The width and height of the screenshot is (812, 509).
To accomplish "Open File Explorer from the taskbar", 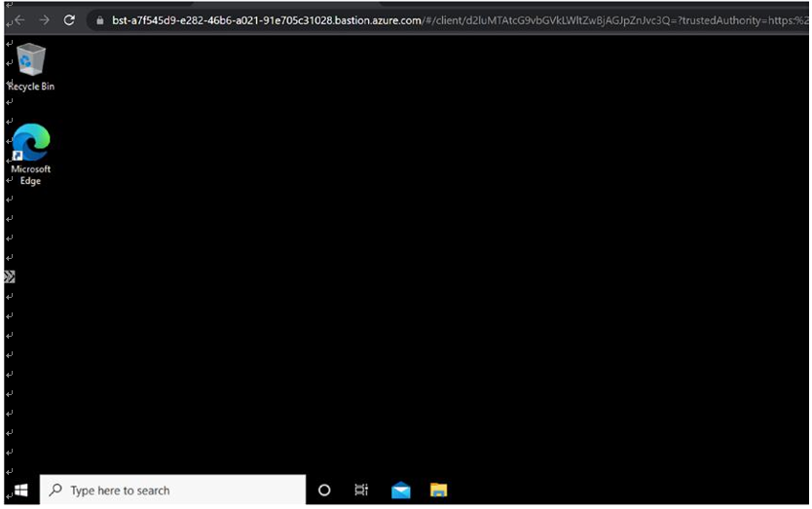I will [x=439, y=490].
